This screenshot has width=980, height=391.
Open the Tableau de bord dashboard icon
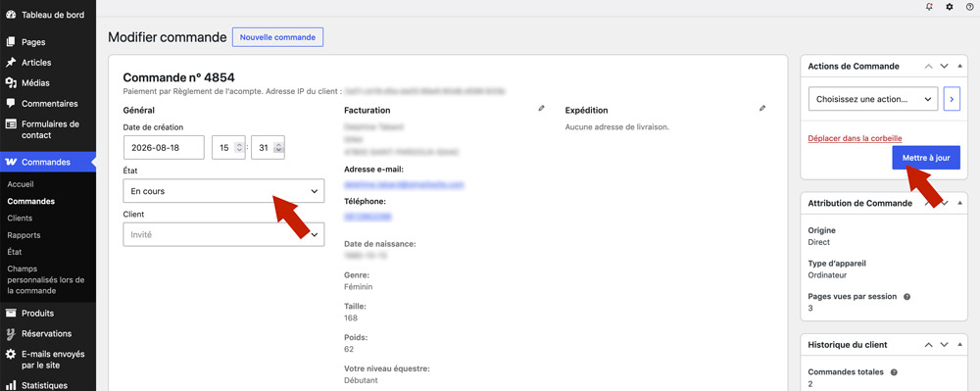pos(10,15)
